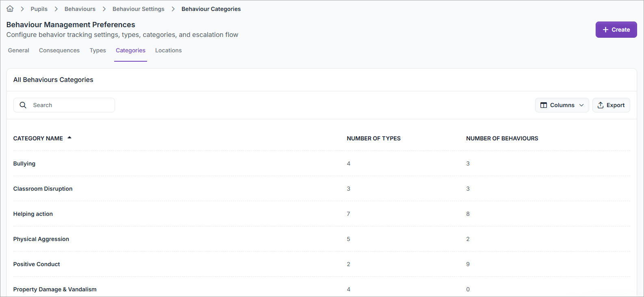644x297 pixels.
Task: Open Behaviours breadcrumb link
Action: 80,9
